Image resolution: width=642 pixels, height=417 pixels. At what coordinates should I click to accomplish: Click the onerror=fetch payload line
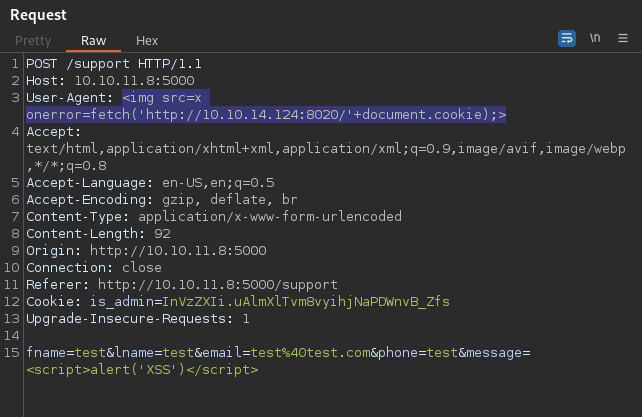266,114
